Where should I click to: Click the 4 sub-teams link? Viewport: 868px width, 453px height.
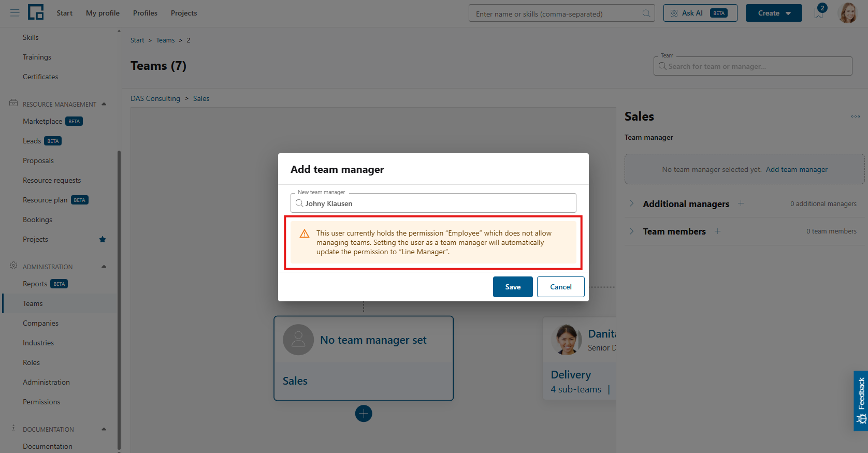[576, 389]
